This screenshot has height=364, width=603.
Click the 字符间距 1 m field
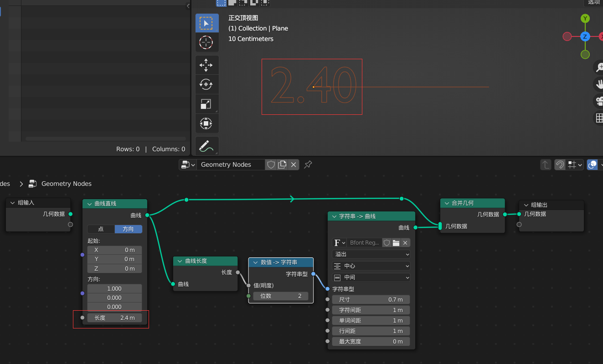371,310
